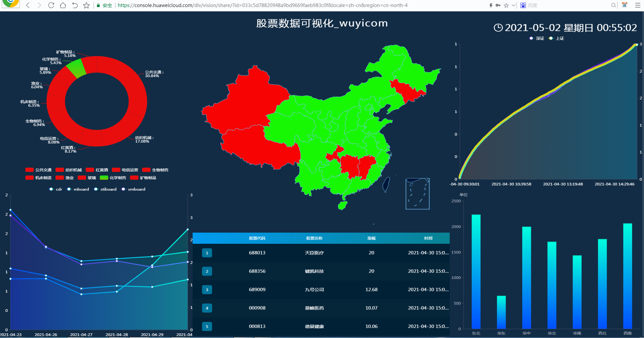Select rank badge 4 in stock table

tap(207, 308)
